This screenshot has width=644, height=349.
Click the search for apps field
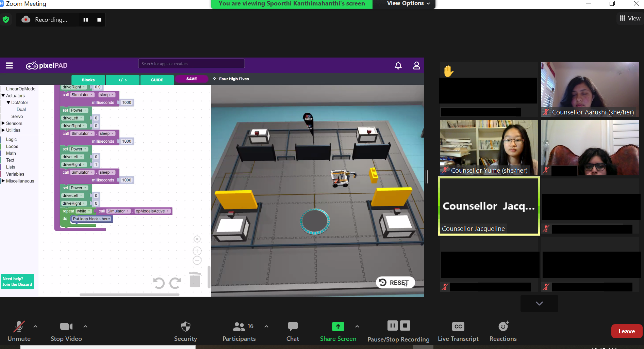pos(191,64)
